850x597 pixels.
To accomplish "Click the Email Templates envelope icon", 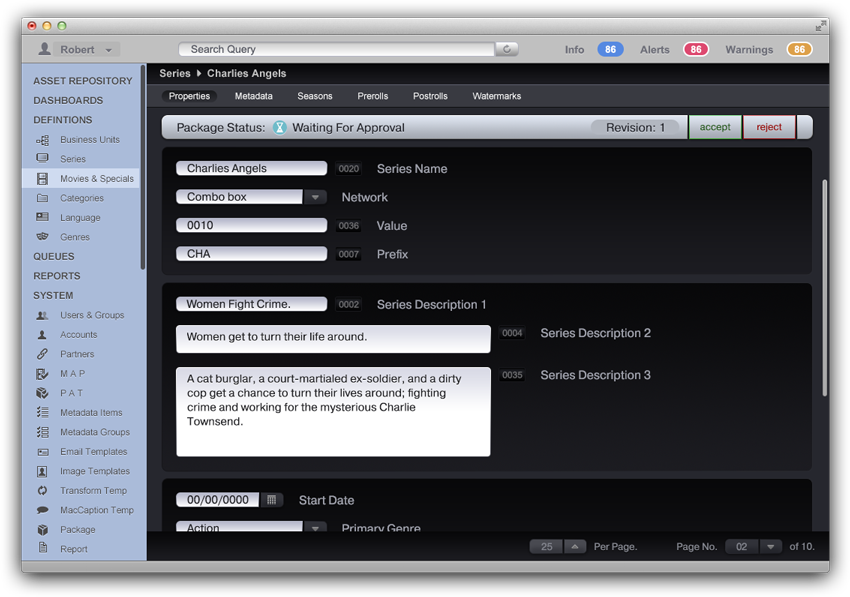I will tap(42, 452).
